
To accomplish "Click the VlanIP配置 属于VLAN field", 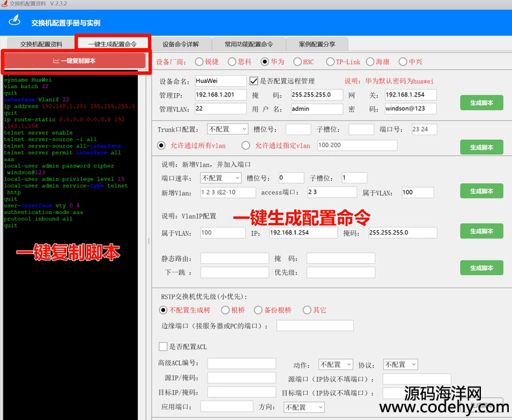I will [x=223, y=233].
